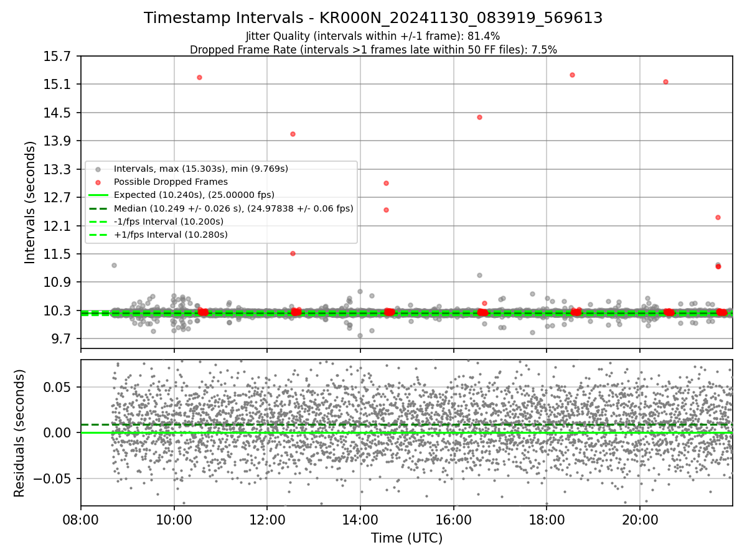Click the red dropped-frame point near 20:30 at 15.1s
This screenshot has width=747, height=560.
[x=665, y=82]
